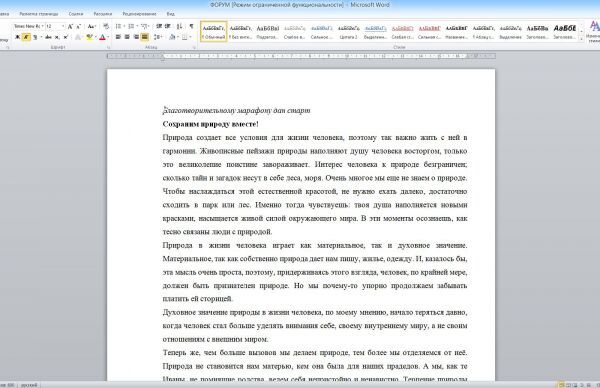Open the Change Case (Aa) menu

pos(91,26)
